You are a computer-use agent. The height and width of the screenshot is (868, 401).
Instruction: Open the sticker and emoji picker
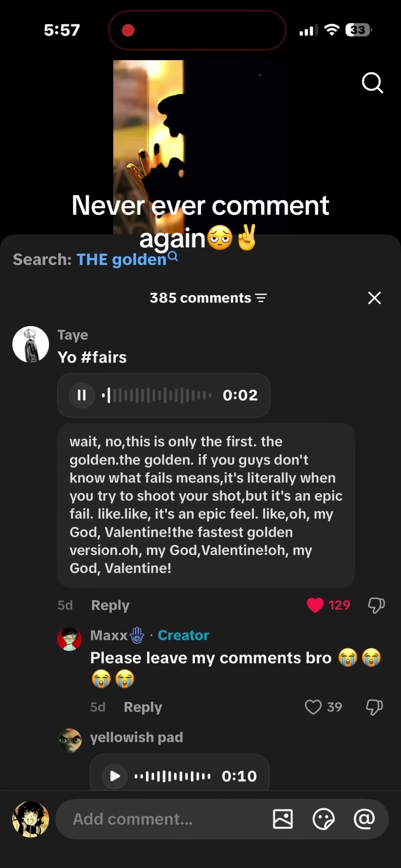pyautogui.click(x=324, y=819)
